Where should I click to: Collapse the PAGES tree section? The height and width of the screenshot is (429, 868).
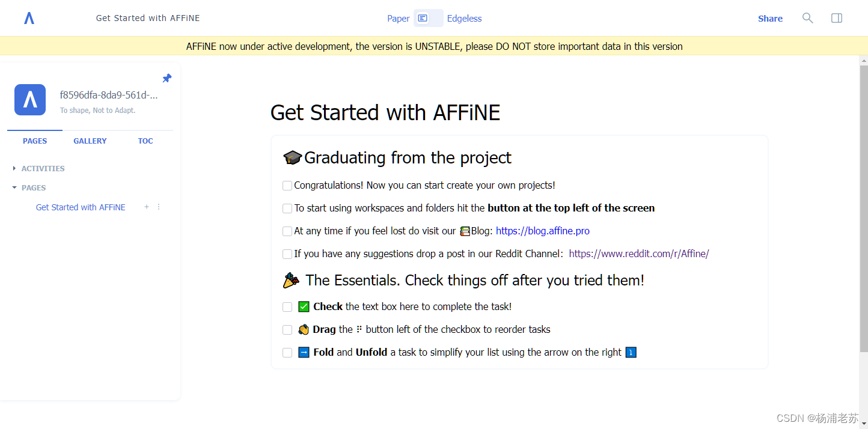point(14,187)
